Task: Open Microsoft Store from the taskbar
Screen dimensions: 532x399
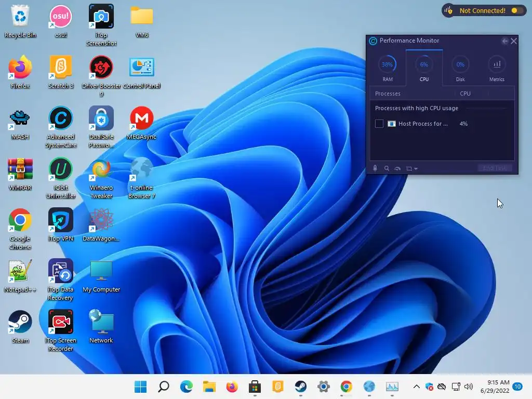Action: [255, 387]
